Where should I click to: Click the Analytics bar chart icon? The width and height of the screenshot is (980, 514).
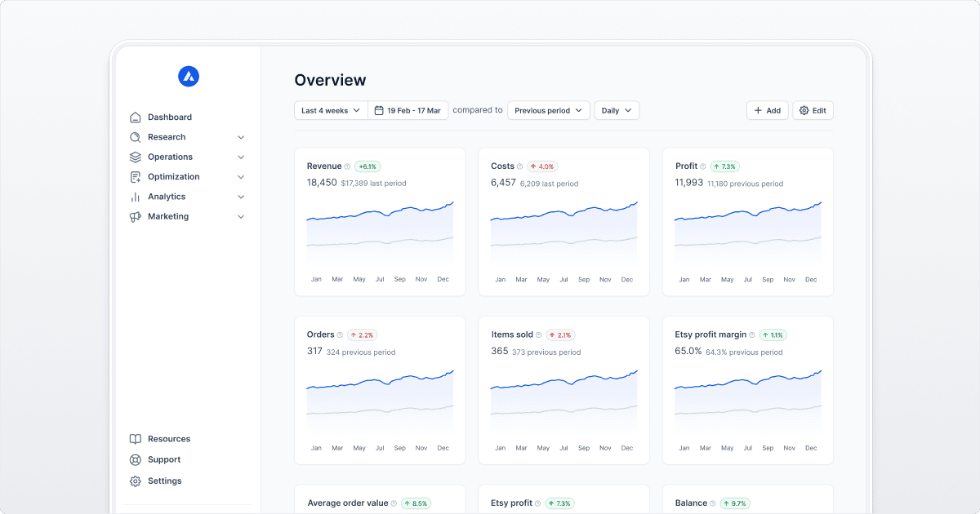pos(136,197)
